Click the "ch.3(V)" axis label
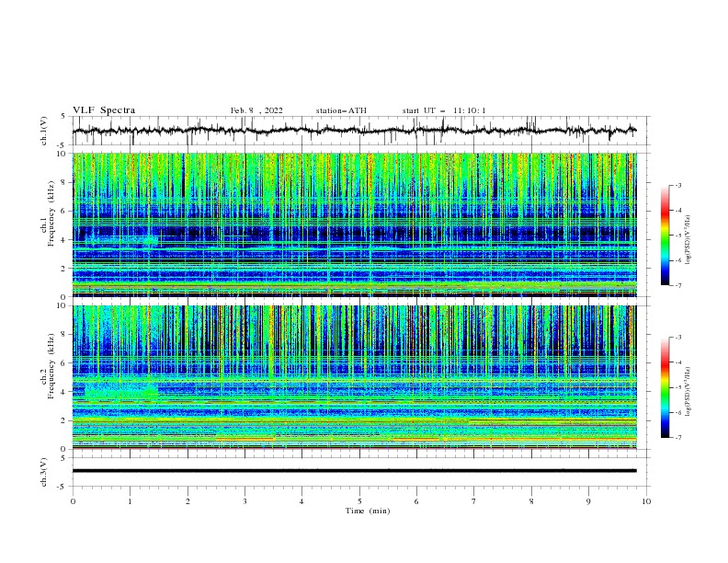 [44, 472]
